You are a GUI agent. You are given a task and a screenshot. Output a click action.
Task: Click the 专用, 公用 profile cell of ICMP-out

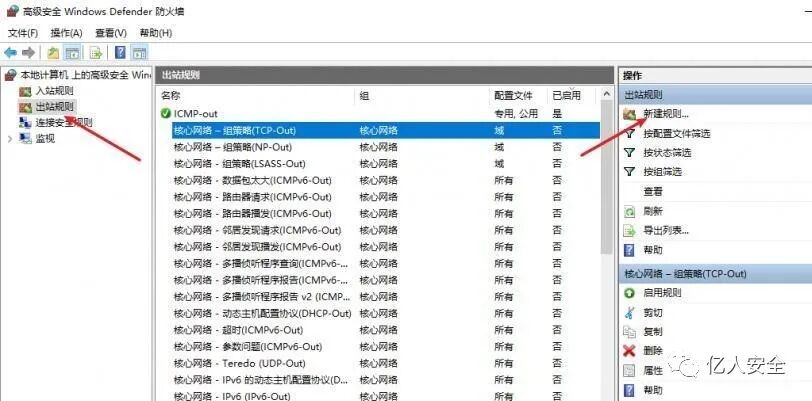(x=516, y=113)
